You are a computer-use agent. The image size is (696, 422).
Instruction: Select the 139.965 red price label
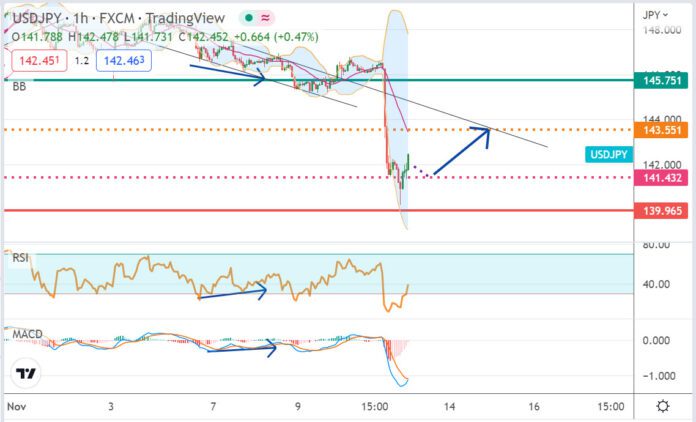(661, 210)
